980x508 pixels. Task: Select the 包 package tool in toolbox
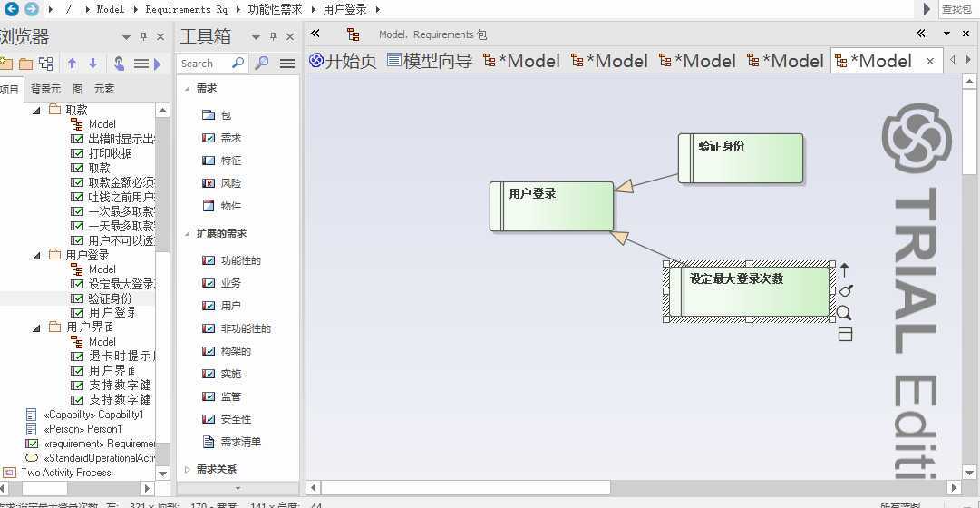(x=217, y=115)
